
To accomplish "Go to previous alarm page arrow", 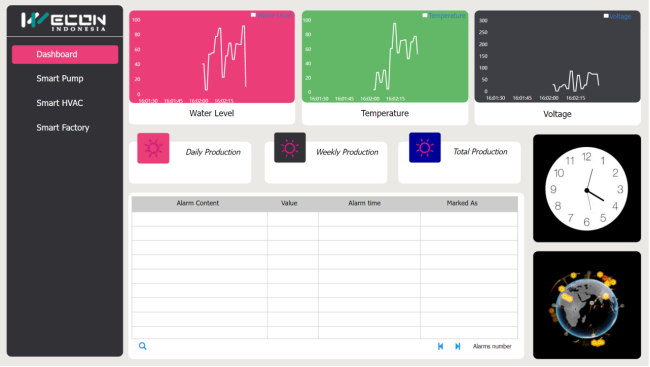I will [440, 346].
